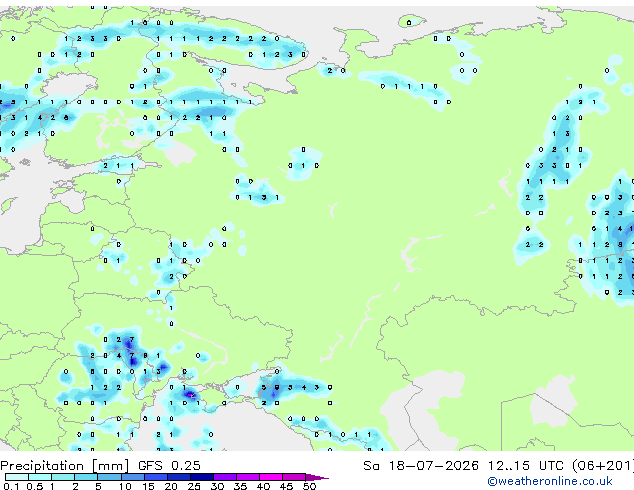Click the 20–25 mm legend color swatch
Viewport: 634px width, 490px height.
(178, 477)
